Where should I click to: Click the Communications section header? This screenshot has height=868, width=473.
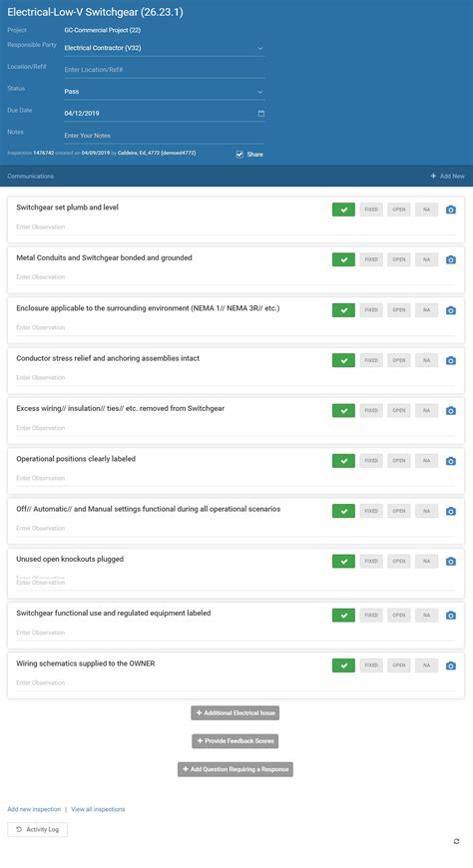pyautogui.click(x=31, y=176)
